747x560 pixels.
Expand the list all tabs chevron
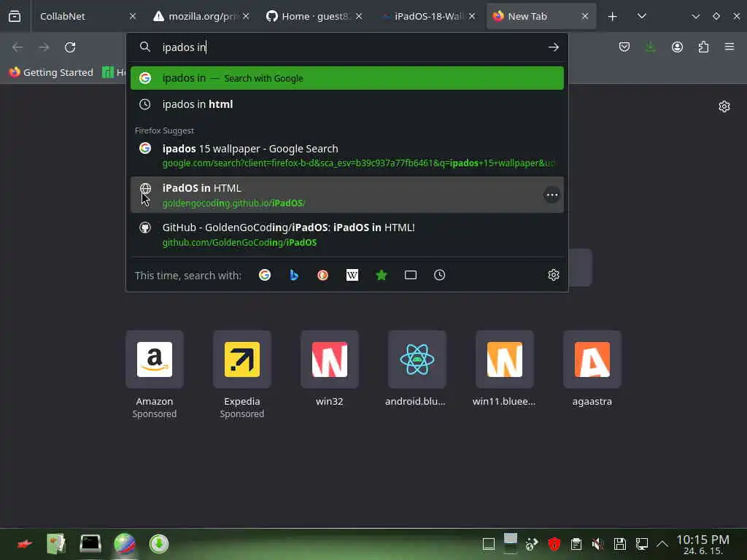point(642,16)
